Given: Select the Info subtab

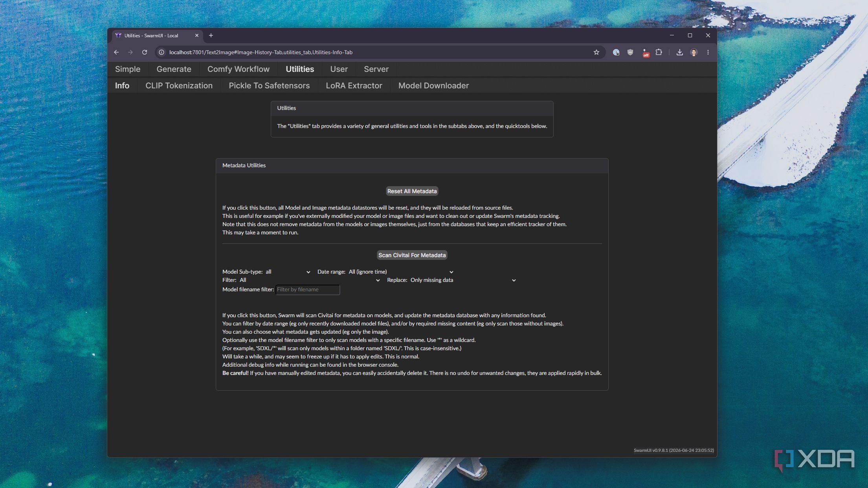Looking at the screenshot, I should coord(122,86).
